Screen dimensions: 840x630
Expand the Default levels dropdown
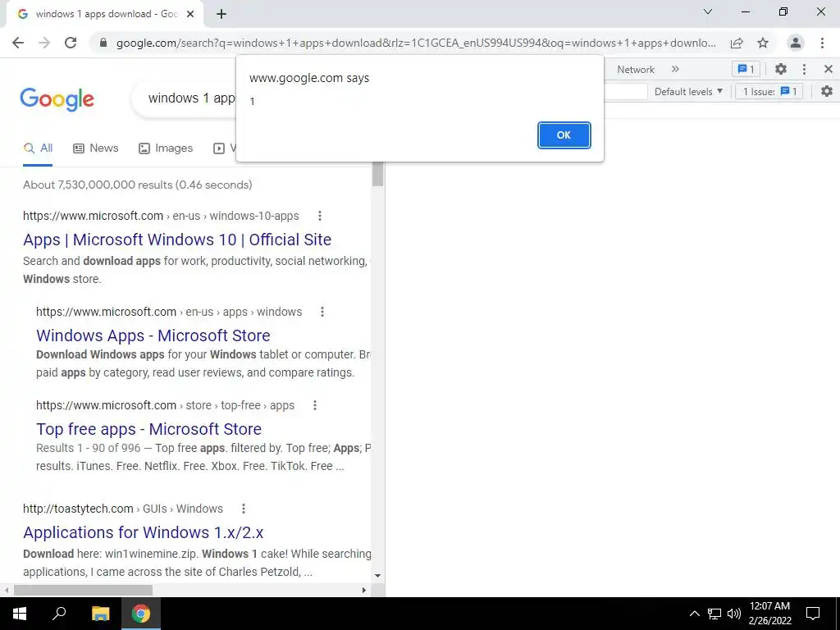[688, 92]
